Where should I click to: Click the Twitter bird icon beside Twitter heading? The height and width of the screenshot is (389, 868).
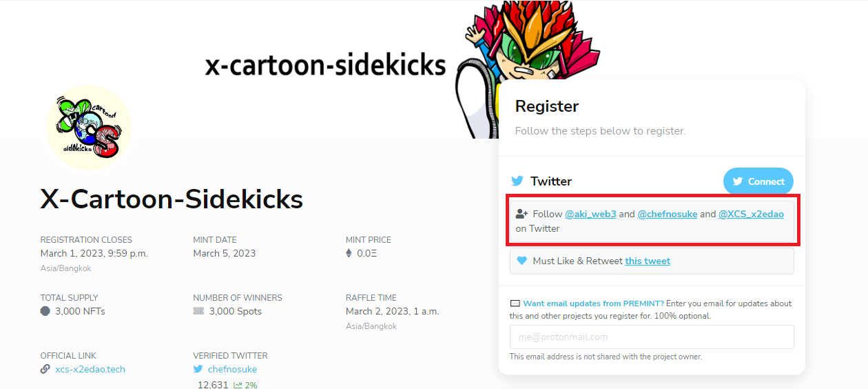pos(517,181)
